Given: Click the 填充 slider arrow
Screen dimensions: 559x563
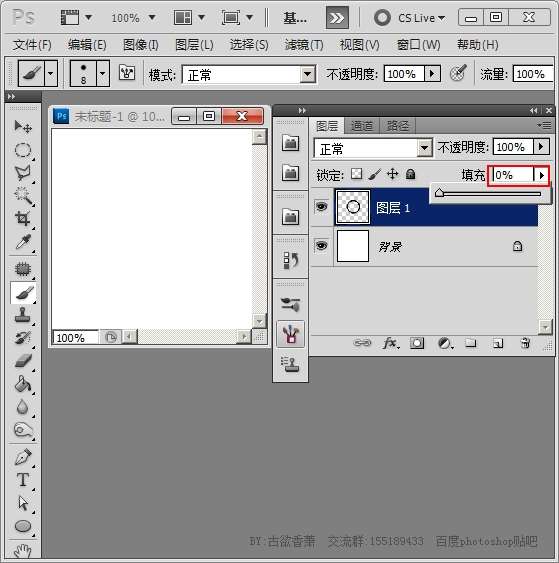Looking at the screenshot, I should (x=541, y=176).
